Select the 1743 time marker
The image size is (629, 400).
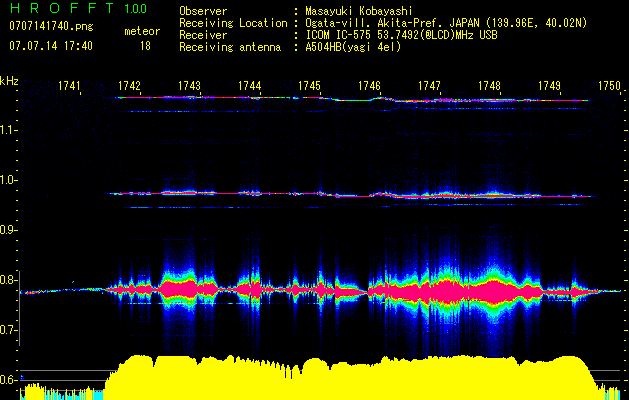point(189,86)
